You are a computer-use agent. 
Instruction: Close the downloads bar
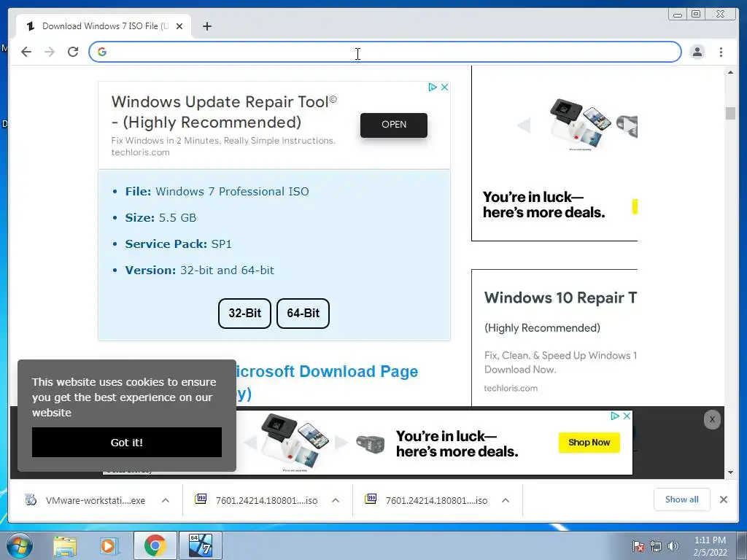pos(724,499)
